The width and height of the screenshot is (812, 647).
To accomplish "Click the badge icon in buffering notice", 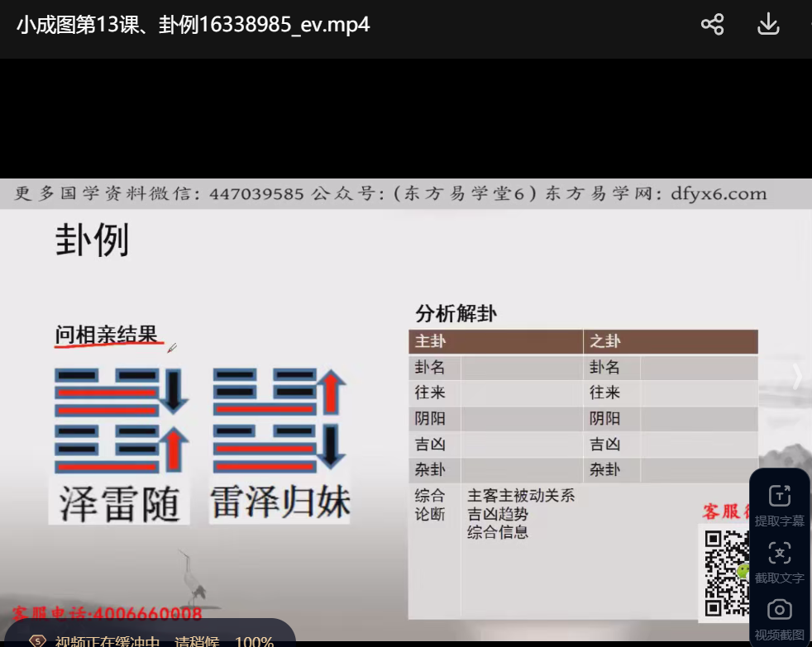I will (37, 641).
